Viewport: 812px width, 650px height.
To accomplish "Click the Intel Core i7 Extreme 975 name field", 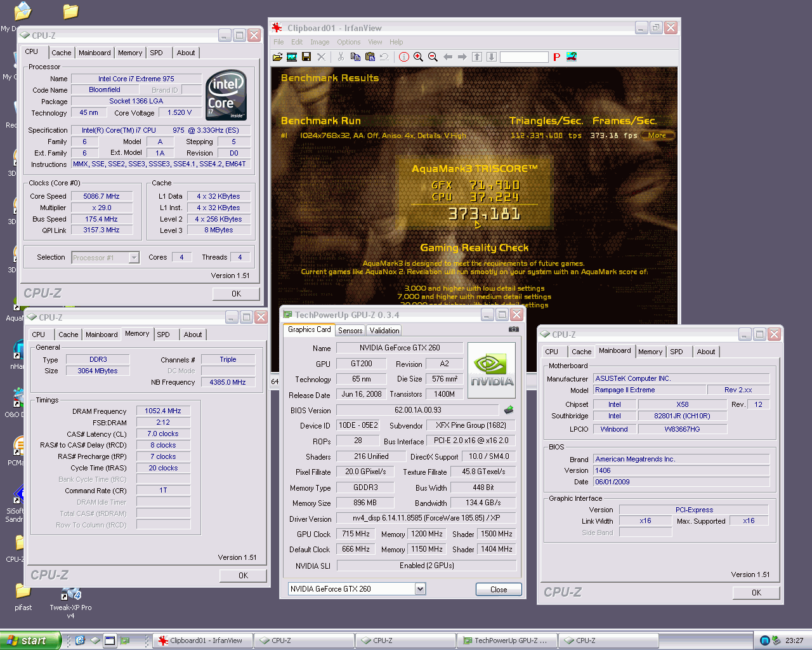I will (x=136, y=79).
